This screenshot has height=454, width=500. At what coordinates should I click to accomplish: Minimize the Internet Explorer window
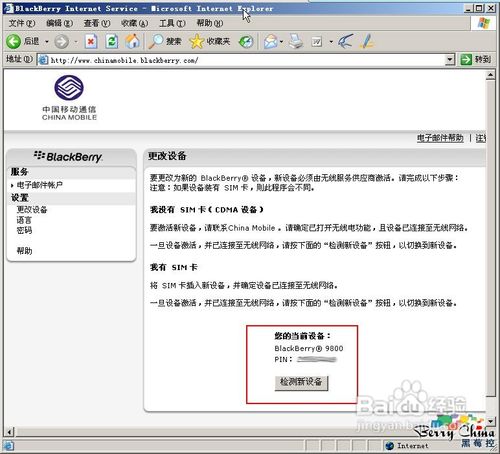pyautogui.click(x=469, y=8)
